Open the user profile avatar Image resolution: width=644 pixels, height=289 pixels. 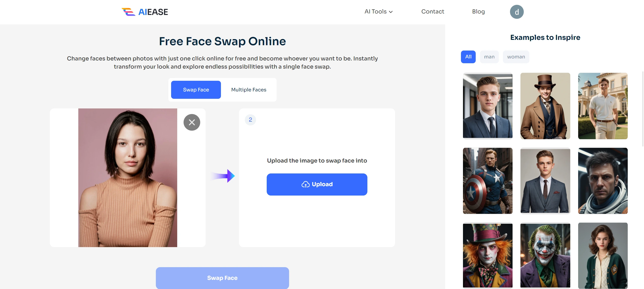pyautogui.click(x=516, y=12)
